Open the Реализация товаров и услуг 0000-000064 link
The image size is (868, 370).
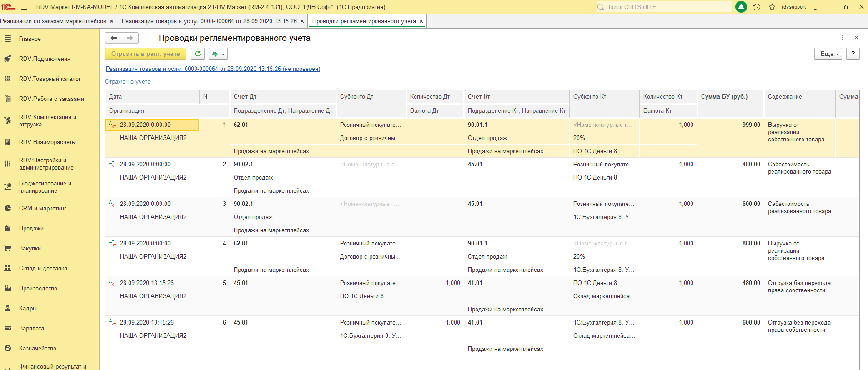click(213, 69)
